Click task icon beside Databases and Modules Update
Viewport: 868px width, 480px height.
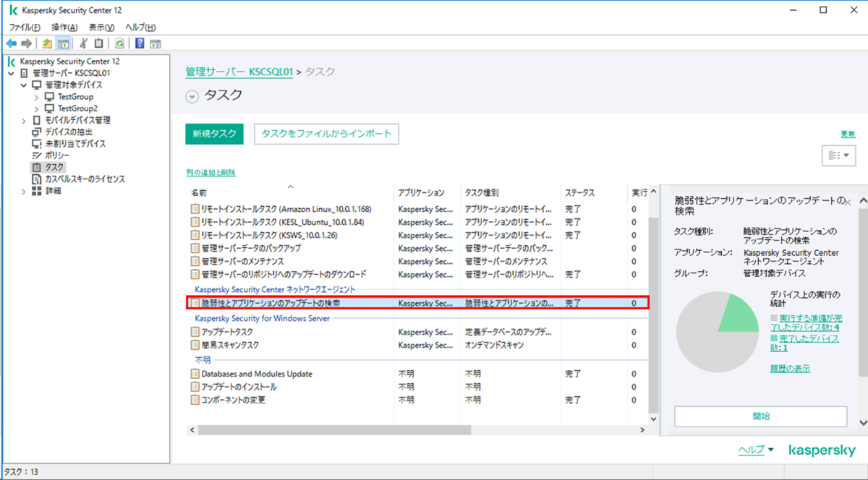coord(195,374)
